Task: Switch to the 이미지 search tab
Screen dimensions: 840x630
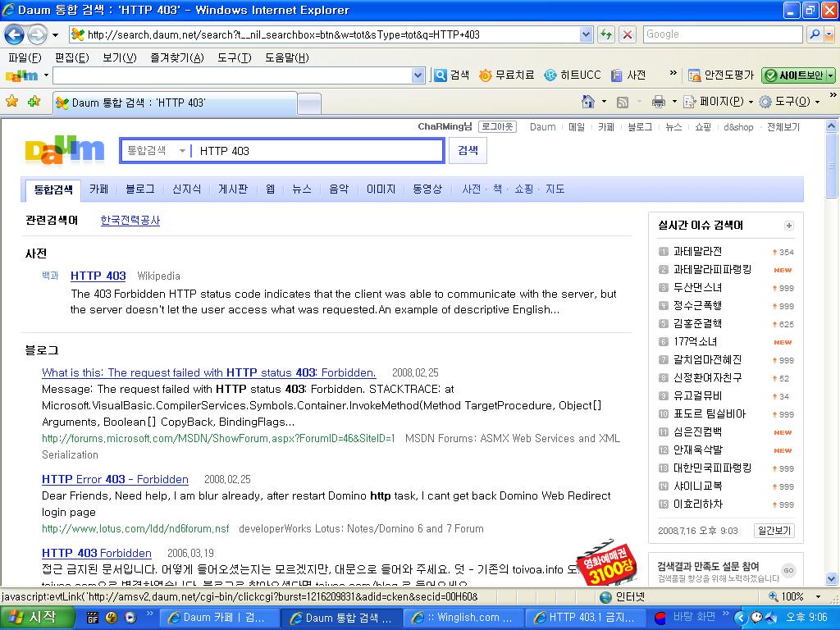Action: (x=381, y=189)
